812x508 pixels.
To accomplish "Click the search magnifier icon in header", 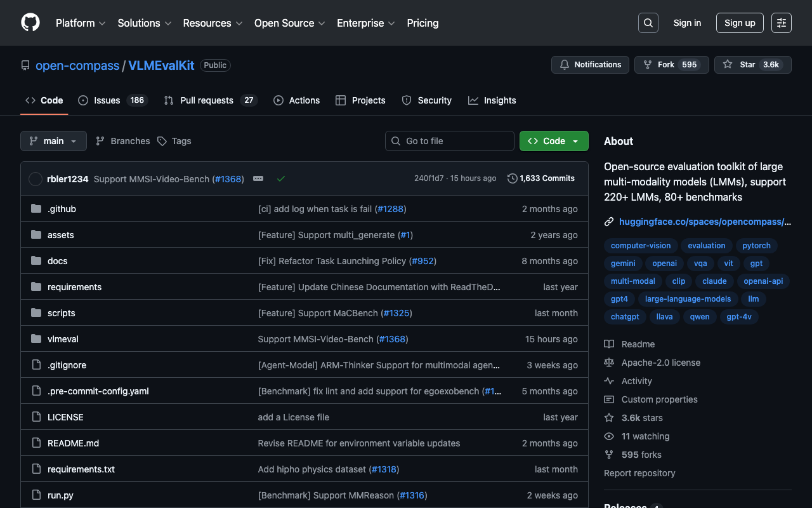I will pos(648,23).
